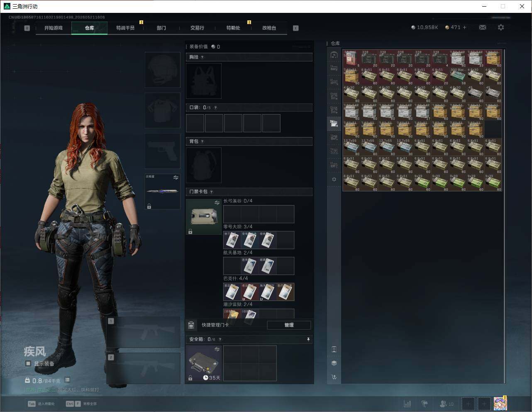
Task: Select the last keycard in the 巴克什 row
Action: click(286, 292)
